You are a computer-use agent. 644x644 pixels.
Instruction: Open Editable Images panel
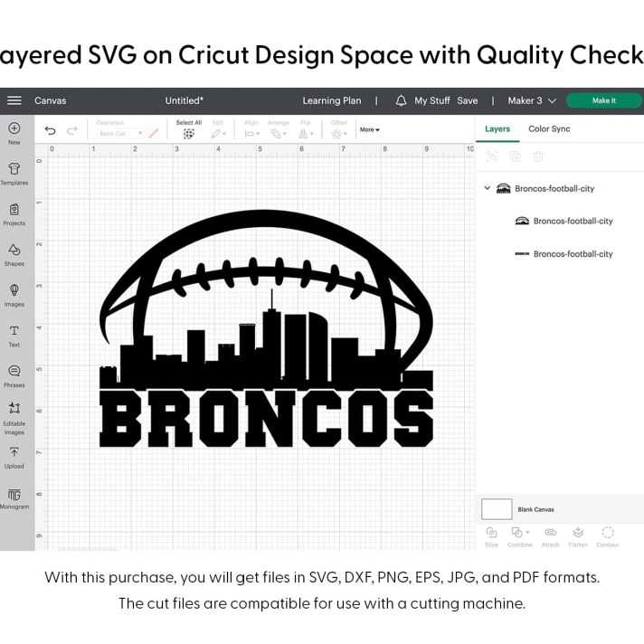(14, 418)
